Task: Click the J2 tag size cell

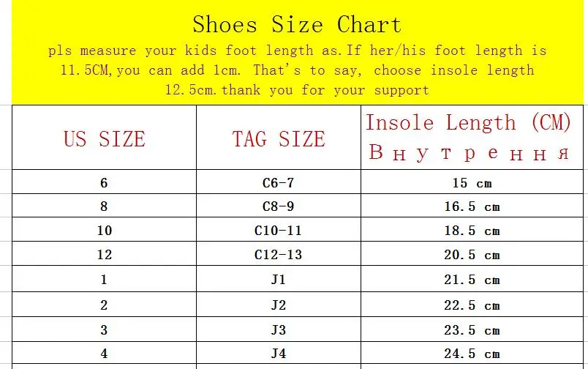Action: click(278, 305)
